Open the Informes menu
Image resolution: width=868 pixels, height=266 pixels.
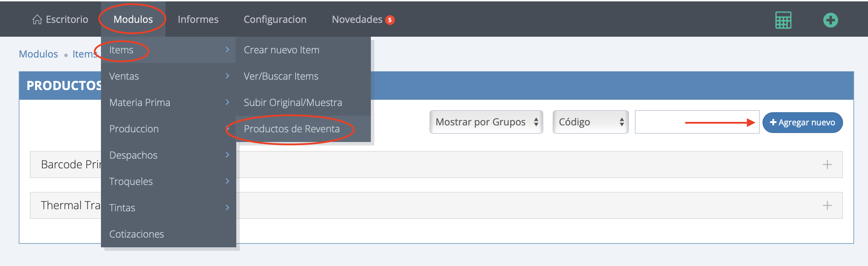(198, 19)
